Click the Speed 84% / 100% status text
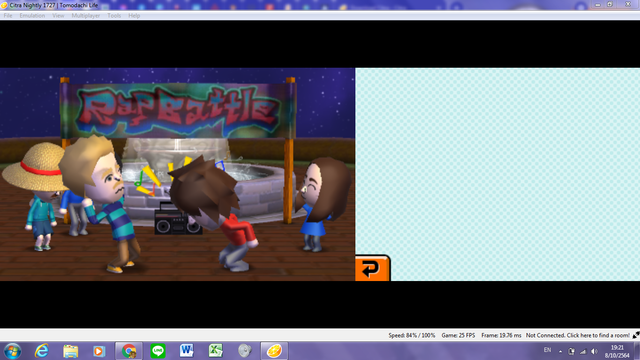Image resolution: width=640 pixels, height=360 pixels. click(x=411, y=335)
